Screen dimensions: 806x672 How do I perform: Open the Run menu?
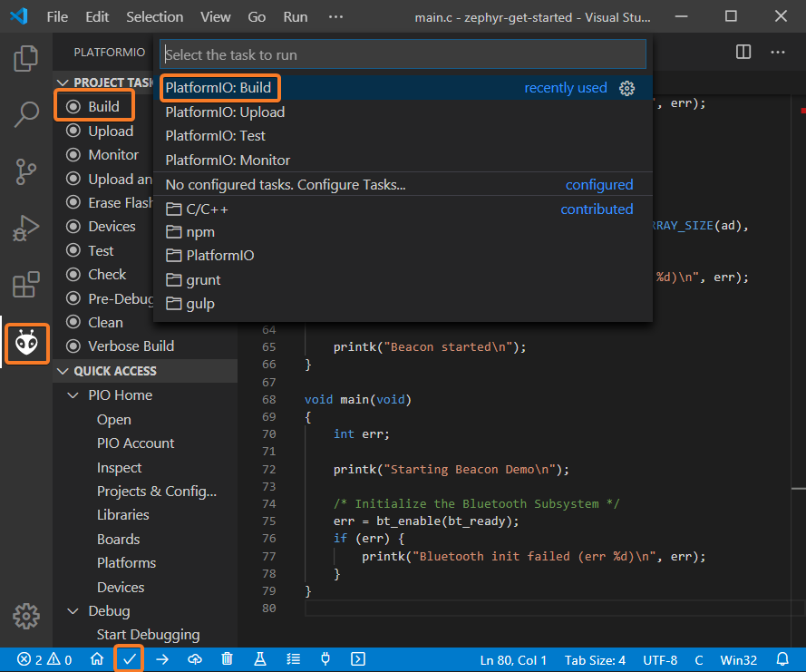(x=295, y=17)
